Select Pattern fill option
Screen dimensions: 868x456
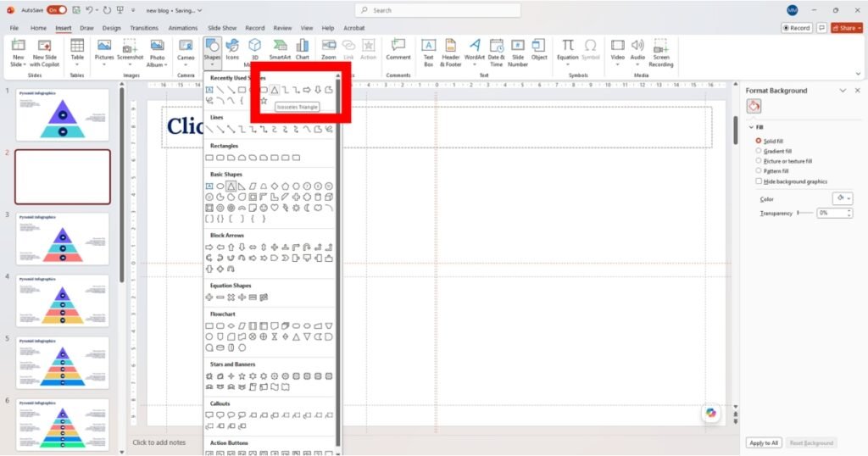point(771,171)
